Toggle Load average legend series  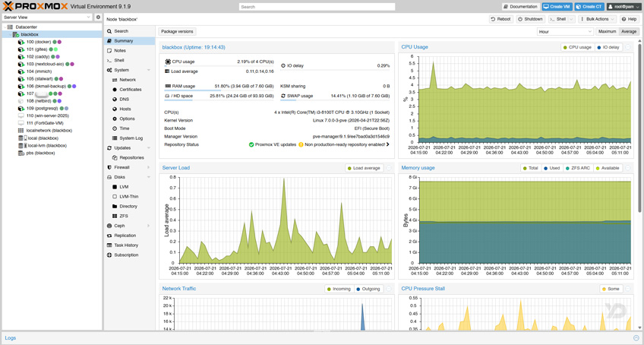pyautogui.click(x=364, y=168)
